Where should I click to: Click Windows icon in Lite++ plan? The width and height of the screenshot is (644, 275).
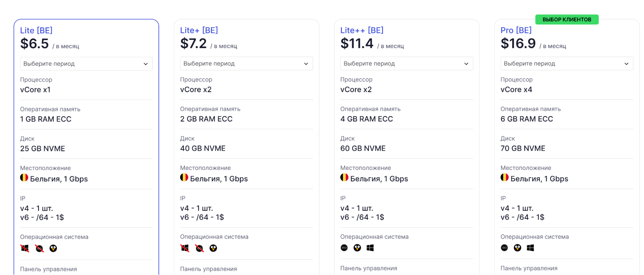[x=370, y=248]
